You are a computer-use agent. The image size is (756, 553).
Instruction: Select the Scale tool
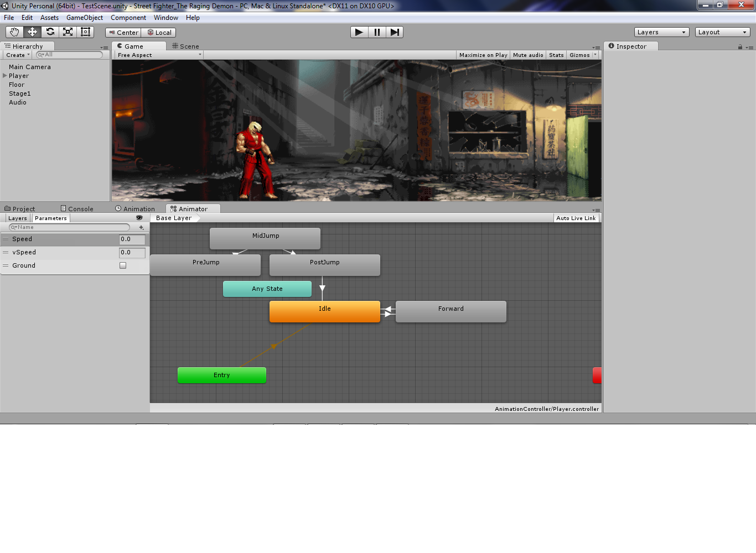coord(68,32)
